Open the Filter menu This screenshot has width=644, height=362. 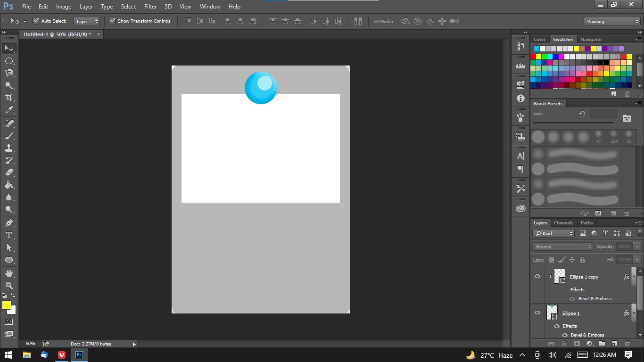pyautogui.click(x=150, y=7)
